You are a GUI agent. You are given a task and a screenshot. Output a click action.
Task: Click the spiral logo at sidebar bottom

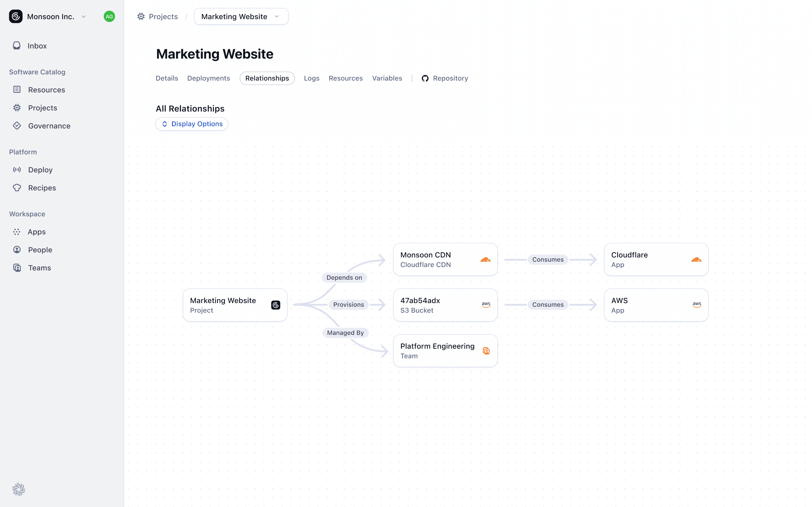pyautogui.click(x=19, y=490)
